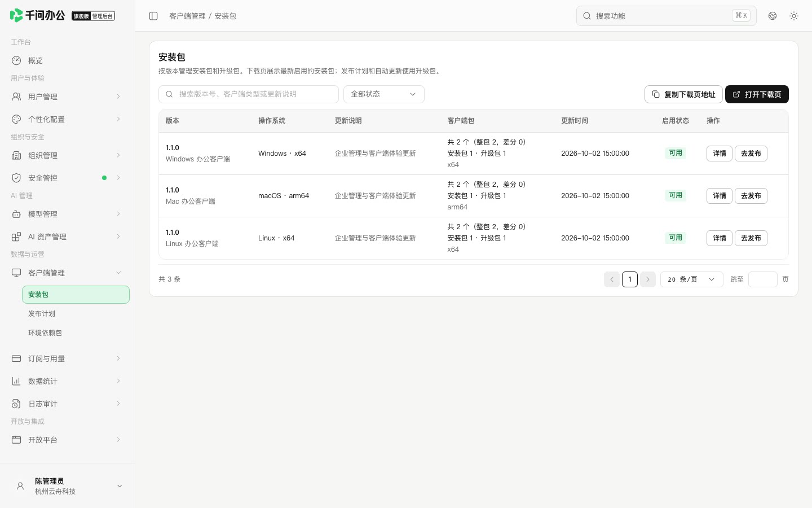This screenshot has height=508, width=812.
Task: Click the 概览 dashboard gauge icon
Action: (x=16, y=60)
